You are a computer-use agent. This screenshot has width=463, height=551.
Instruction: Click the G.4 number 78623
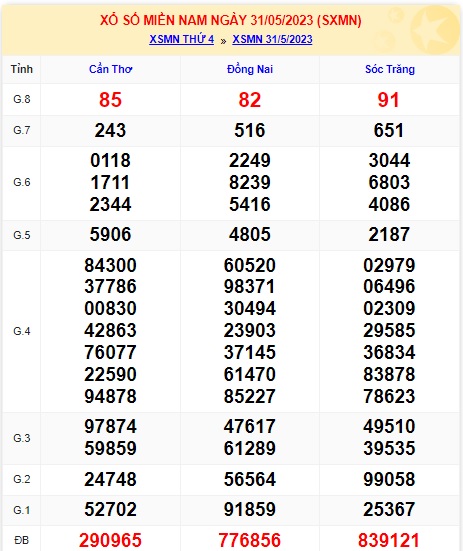[389, 396]
